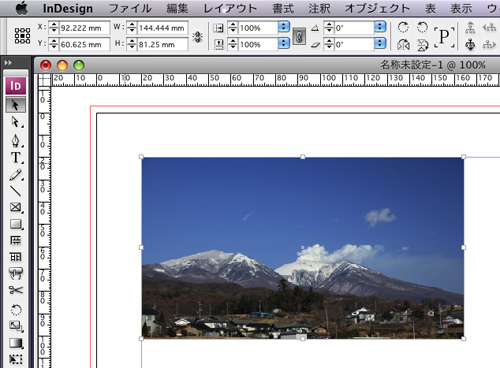Select the Rotate tool
Image resolution: width=500 pixels, height=368 pixels.
[15, 310]
